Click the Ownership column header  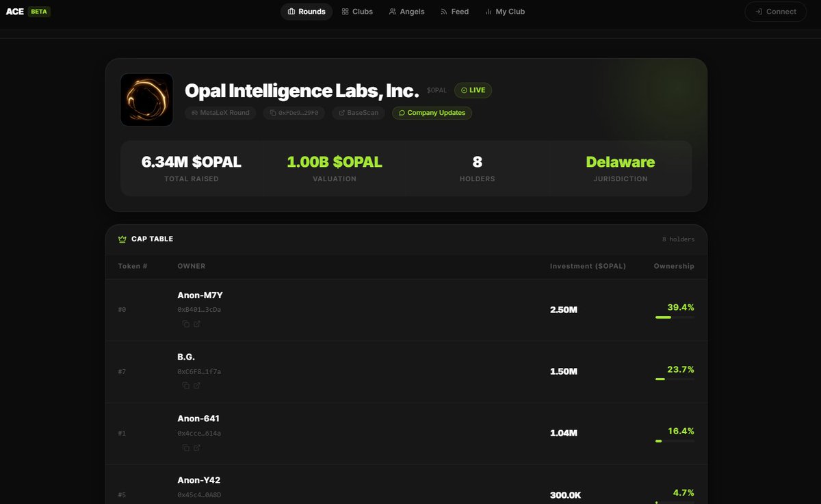674,266
